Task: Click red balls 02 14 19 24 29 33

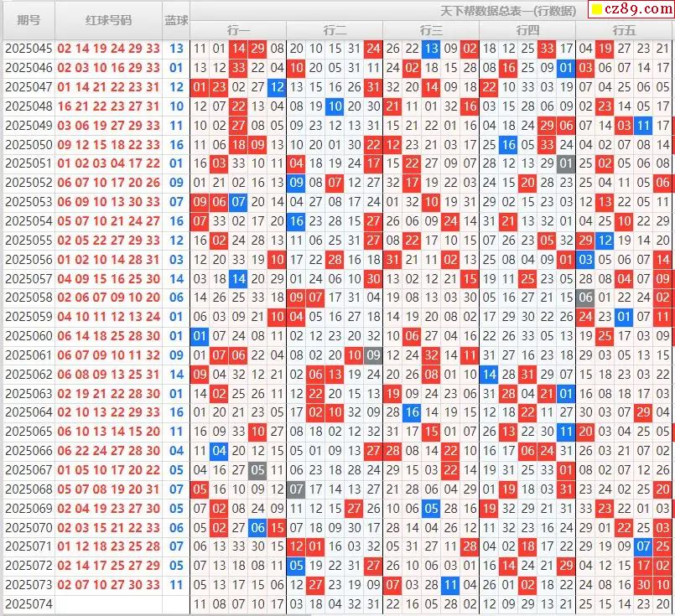Action: point(108,48)
